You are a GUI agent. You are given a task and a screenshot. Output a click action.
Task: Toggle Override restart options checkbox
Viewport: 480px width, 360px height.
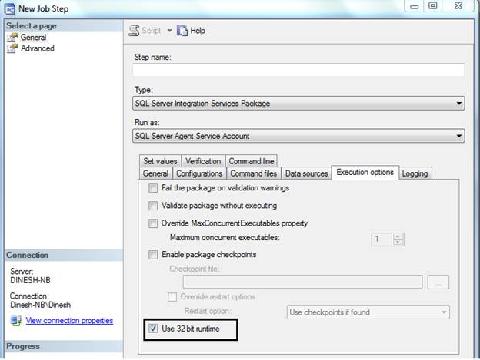pyautogui.click(x=172, y=297)
